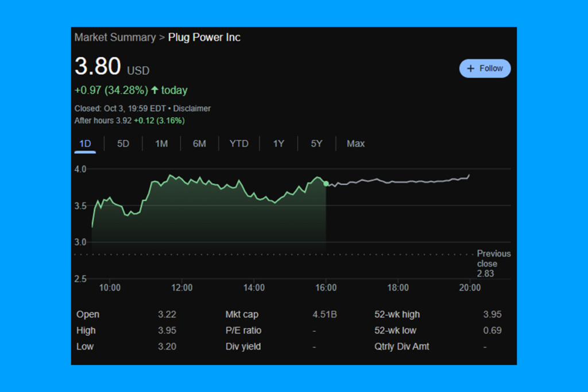The width and height of the screenshot is (588, 392).
Task: Click the green up arrow next to today
Action: point(154,90)
